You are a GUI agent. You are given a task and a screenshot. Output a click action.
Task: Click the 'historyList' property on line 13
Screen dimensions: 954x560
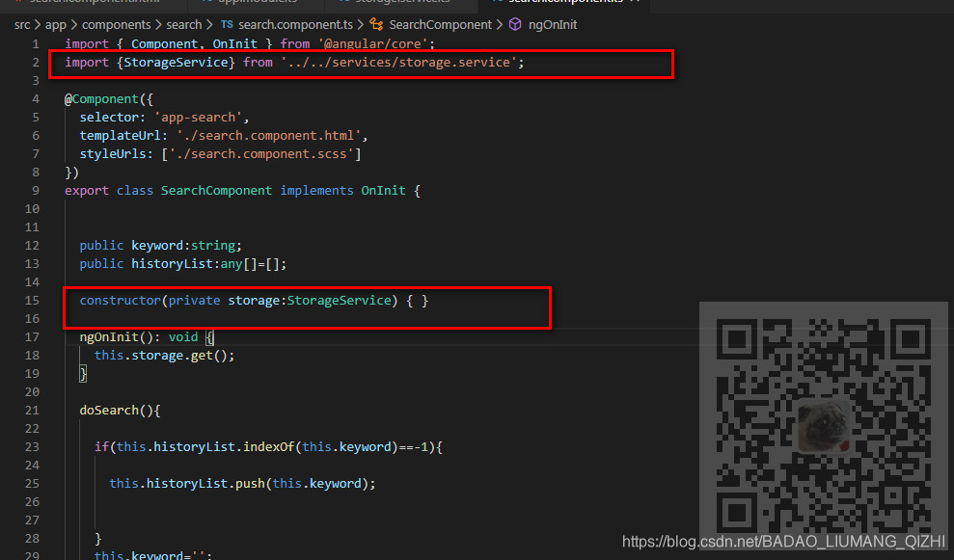pos(172,264)
